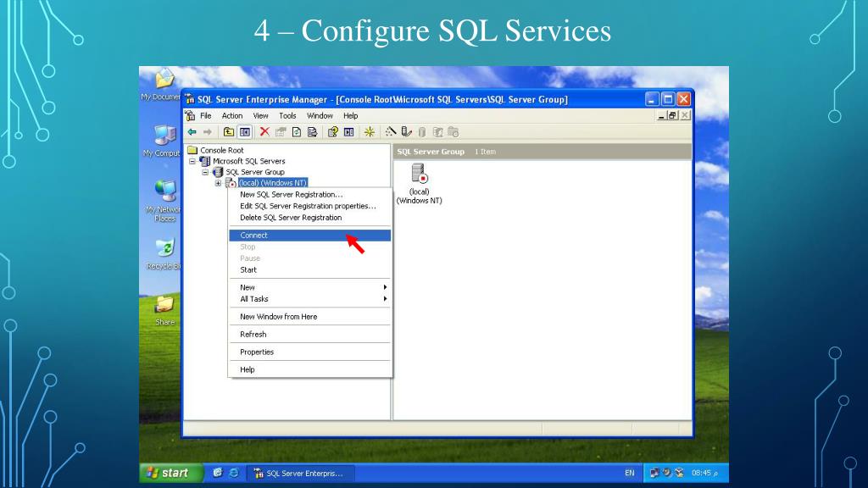Go up one level with the folder toolbar icon
The width and height of the screenshot is (868, 488).
click(229, 131)
